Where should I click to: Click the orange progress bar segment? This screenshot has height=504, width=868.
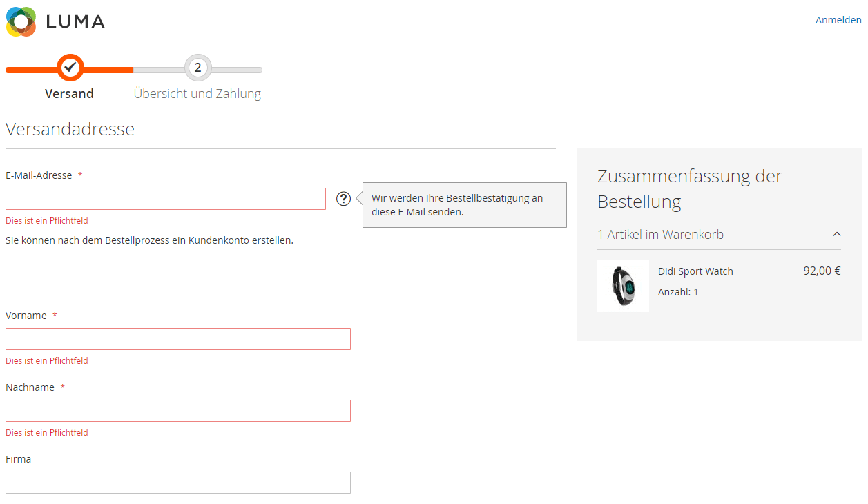35,69
